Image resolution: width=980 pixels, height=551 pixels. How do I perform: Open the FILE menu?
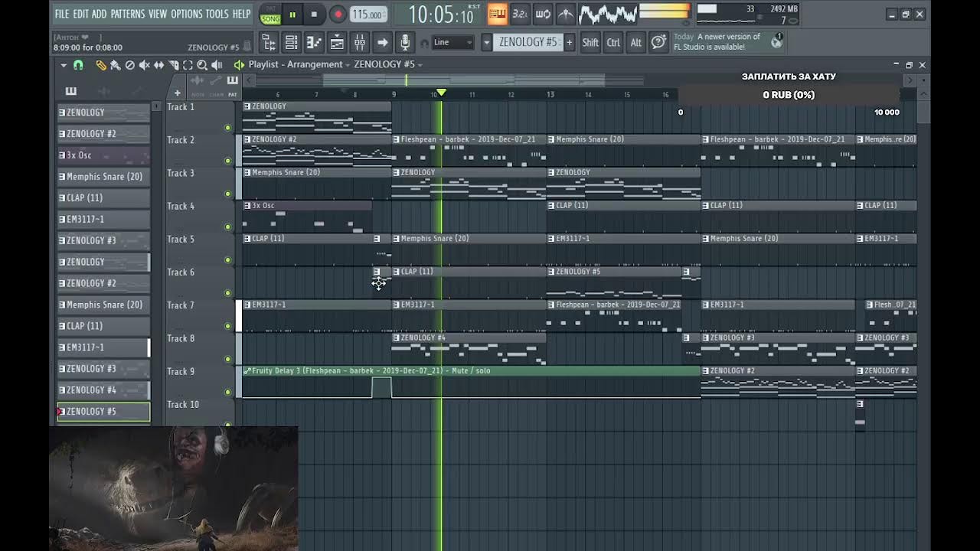[61, 14]
